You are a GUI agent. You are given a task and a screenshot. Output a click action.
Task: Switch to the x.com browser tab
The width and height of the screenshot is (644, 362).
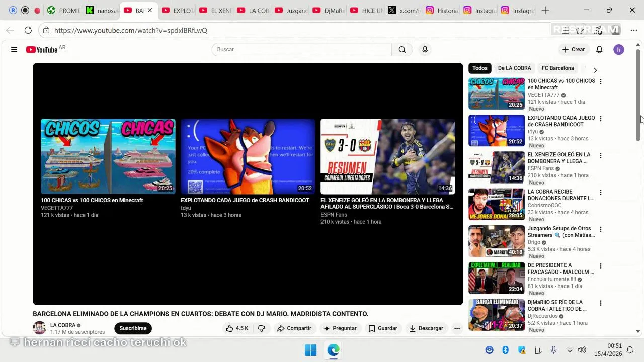pyautogui.click(x=404, y=10)
